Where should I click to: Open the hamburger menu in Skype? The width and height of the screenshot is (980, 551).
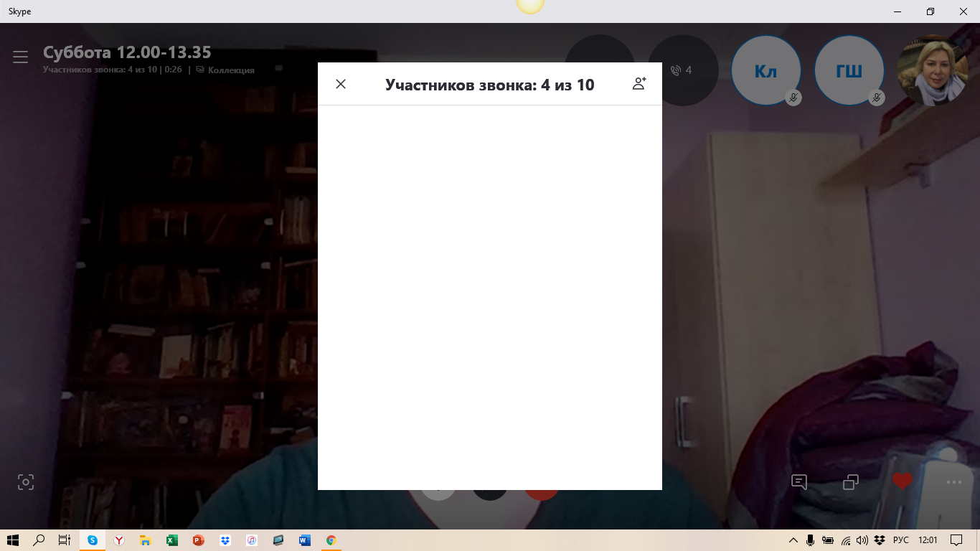point(20,57)
